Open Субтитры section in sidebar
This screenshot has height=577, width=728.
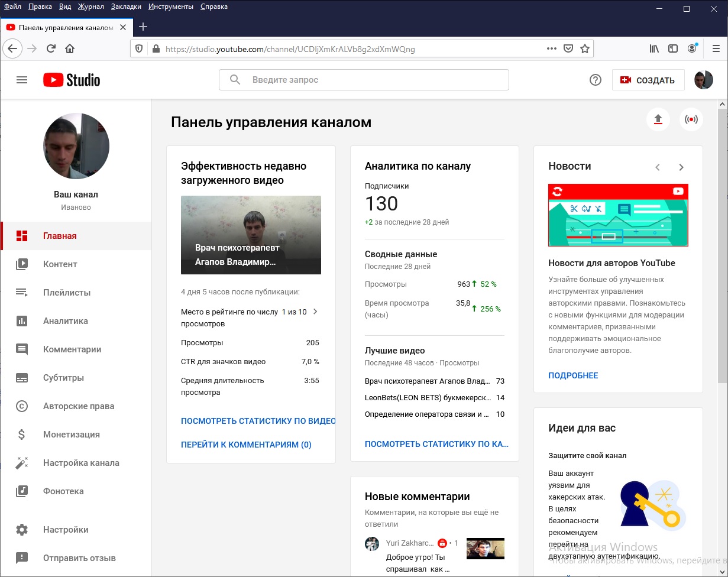[76, 378]
